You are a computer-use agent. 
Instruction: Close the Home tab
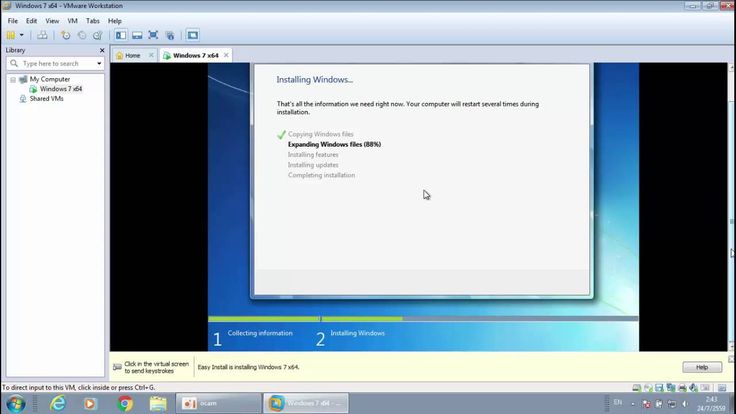click(x=151, y=55)
